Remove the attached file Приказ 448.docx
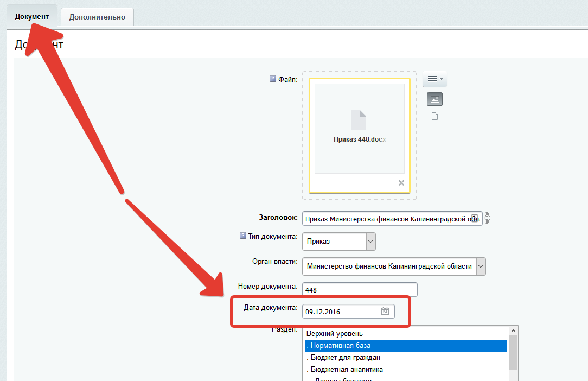The height and width of the screenshot is (381, 588). [x=401, y=183]
